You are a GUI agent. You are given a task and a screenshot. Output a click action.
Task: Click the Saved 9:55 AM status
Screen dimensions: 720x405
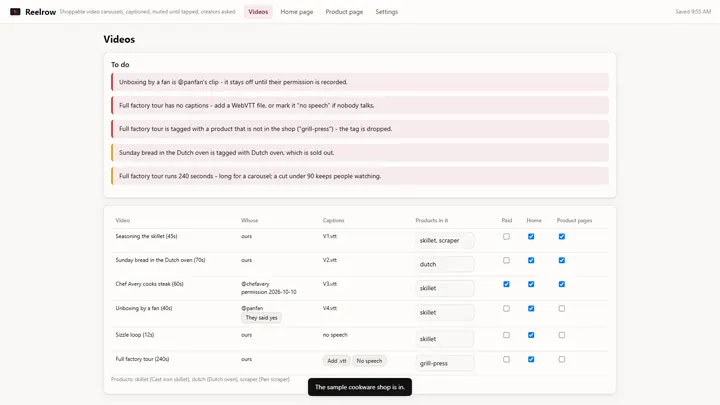point(693,12)
